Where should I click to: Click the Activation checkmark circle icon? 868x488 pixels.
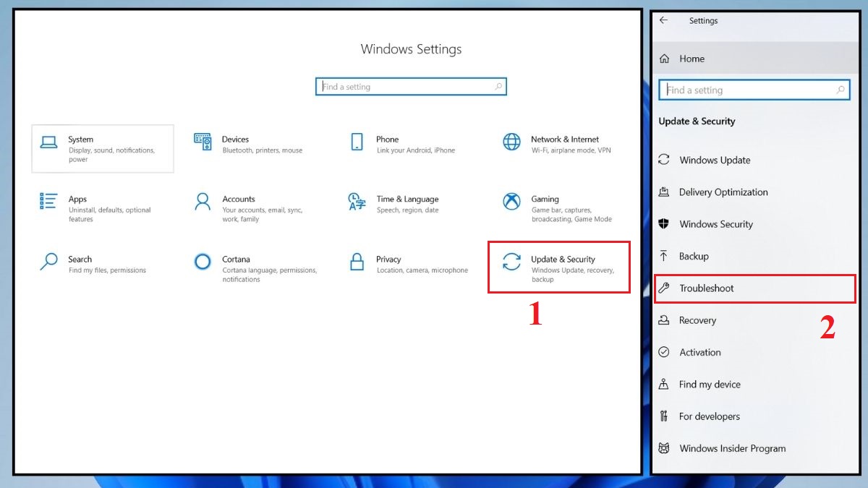[x=664, y=352]
